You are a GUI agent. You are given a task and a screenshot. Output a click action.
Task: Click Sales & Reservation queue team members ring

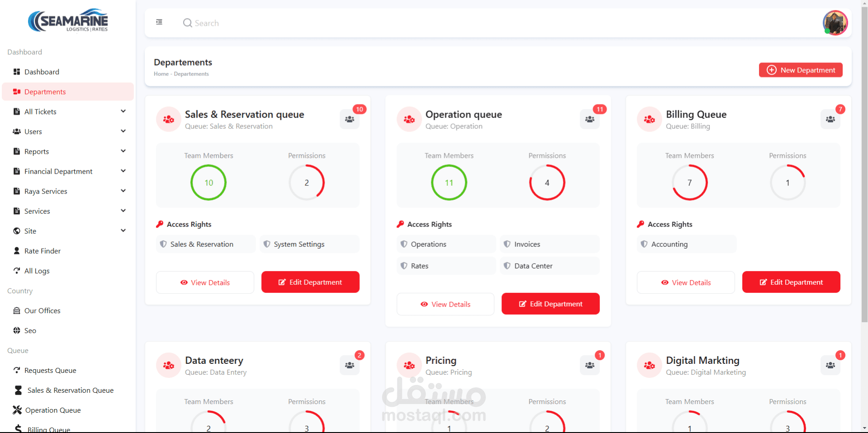[x=208, y=183]
